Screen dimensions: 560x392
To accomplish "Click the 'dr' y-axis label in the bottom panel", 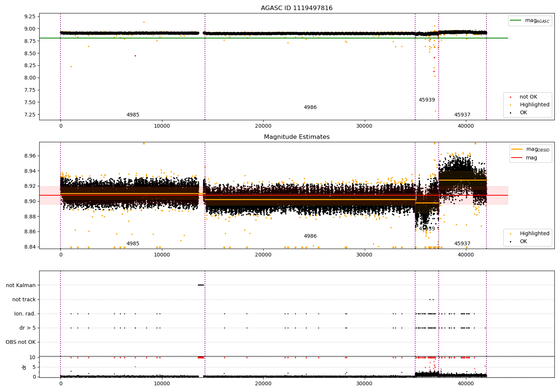I will pyautogui.click(x=24, y=367).
